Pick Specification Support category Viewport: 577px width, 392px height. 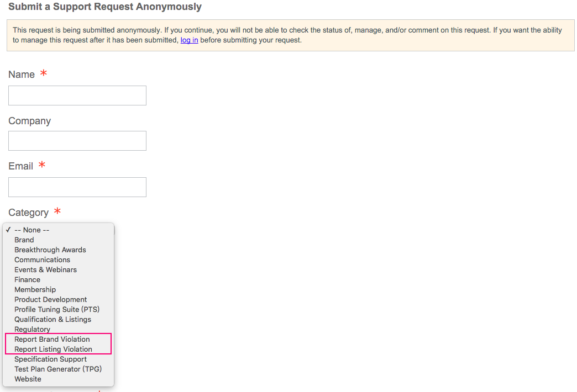coord(51,359)
